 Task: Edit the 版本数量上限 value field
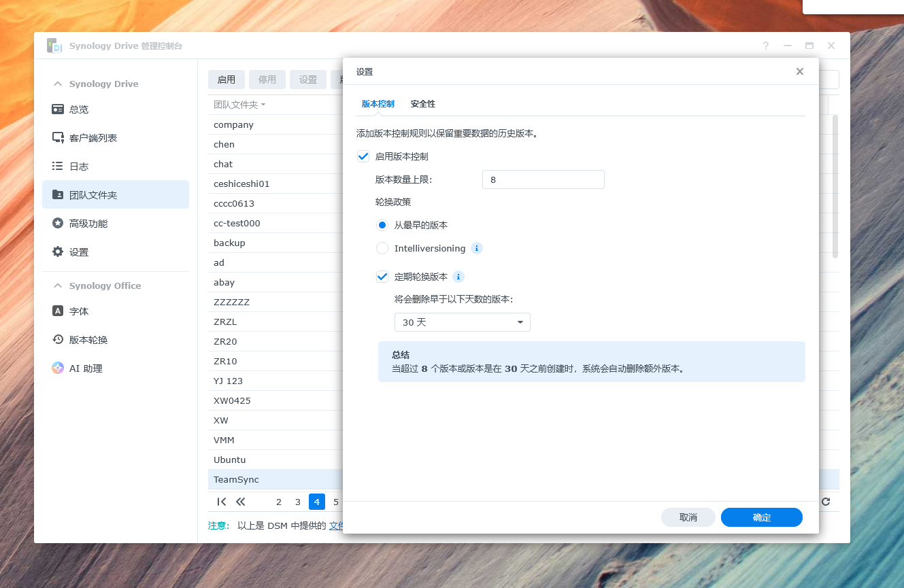click(543, 179)
